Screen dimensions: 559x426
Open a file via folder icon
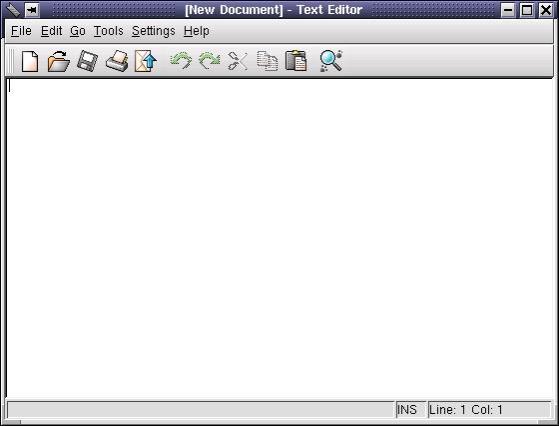coord(58,61)
